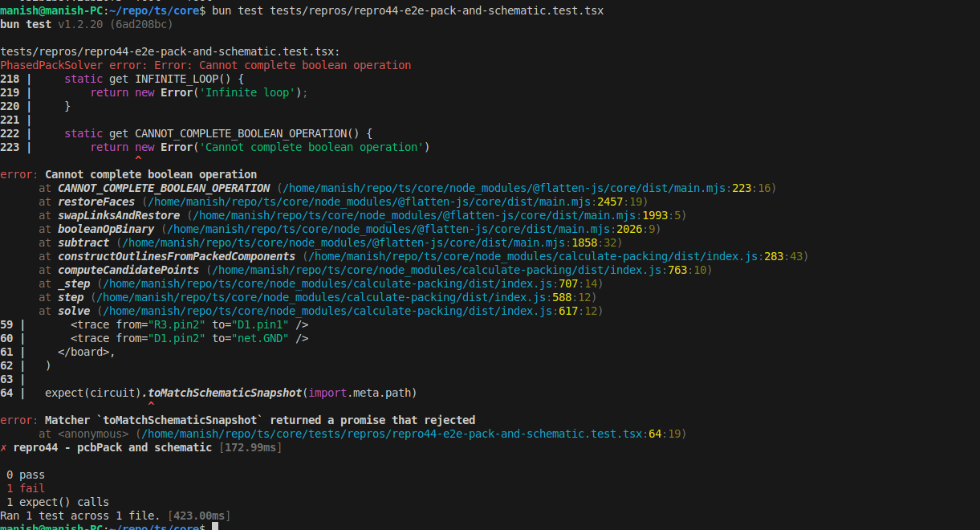The height and width of the screenshot is (530, 980).
Task: Click the trace line from D1.pin2 to net.GND
Action: (189, 338)
